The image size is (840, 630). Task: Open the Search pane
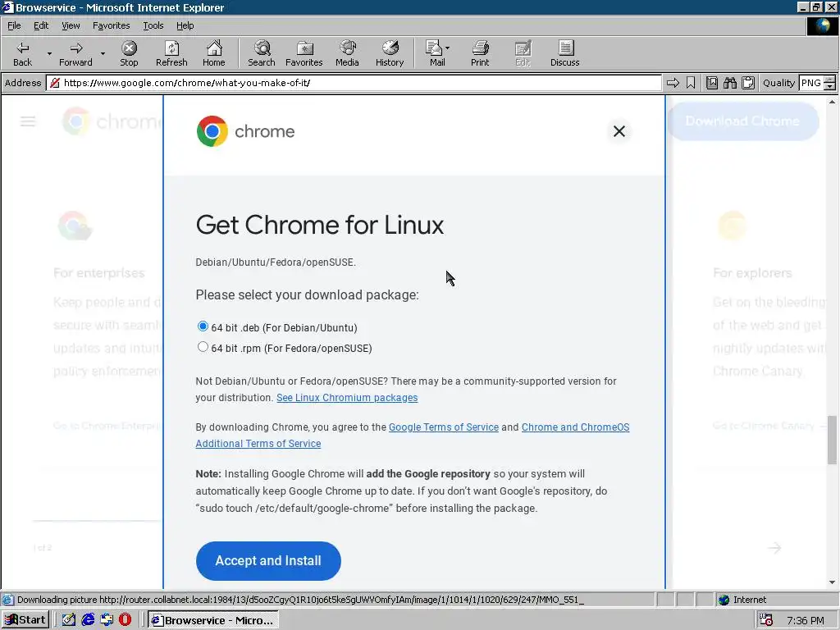pos(262,53)
